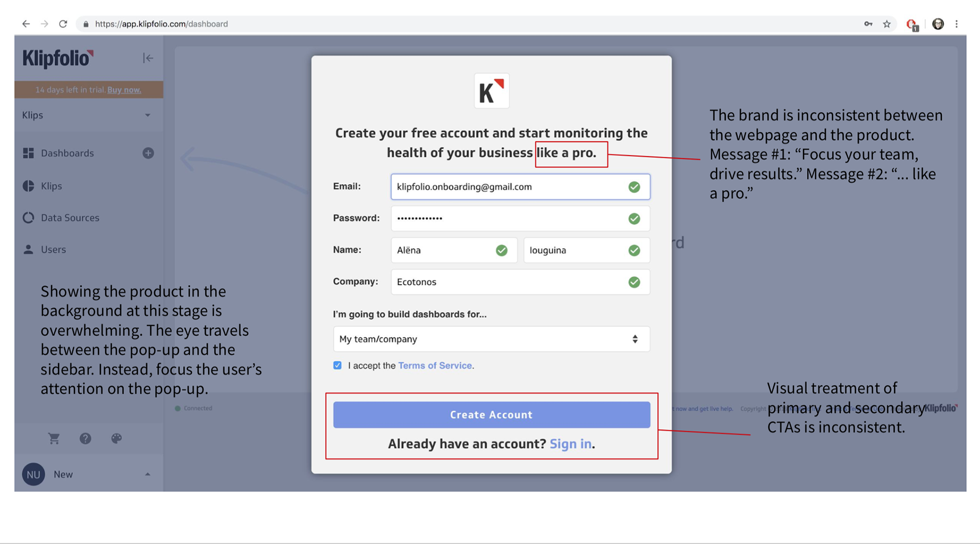980x544 pixels.
Task: Open the browser profile avatar
Action: pyautogui.click(x=938, y=24)
